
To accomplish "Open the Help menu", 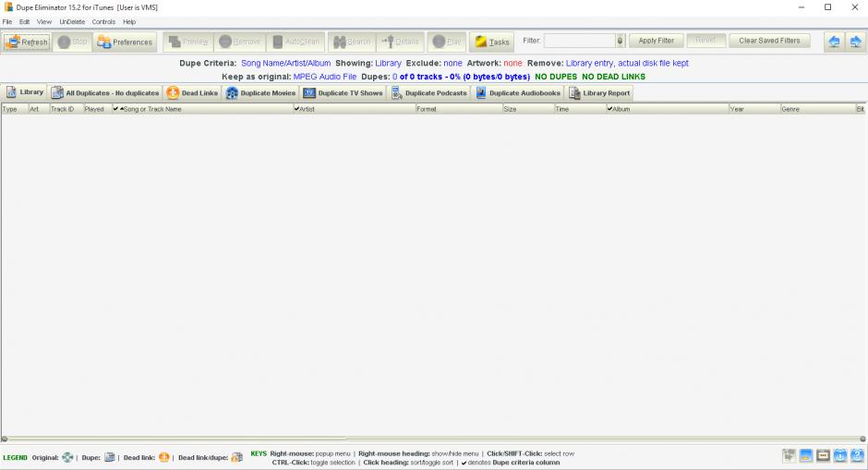I will (x=129, y=22).
